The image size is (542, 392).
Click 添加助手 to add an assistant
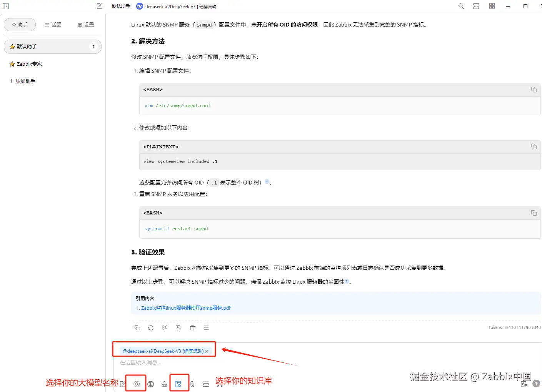coord(22,81)
